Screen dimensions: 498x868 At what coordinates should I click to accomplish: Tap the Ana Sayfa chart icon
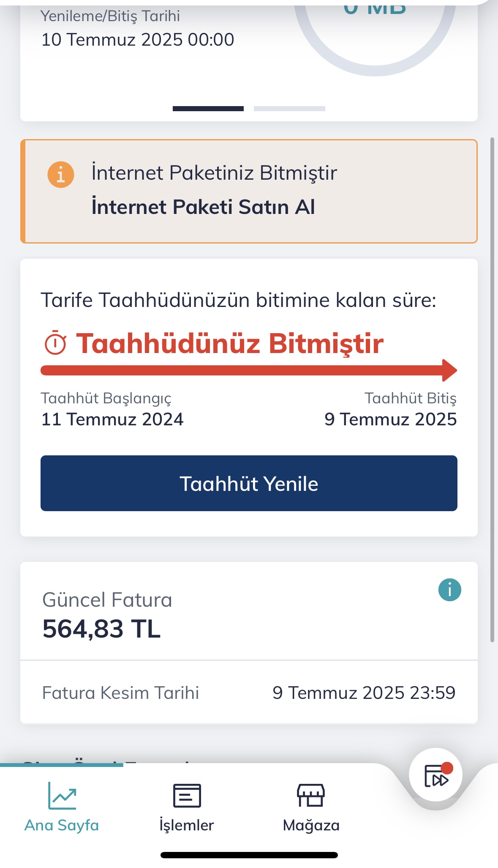point(62,795)
